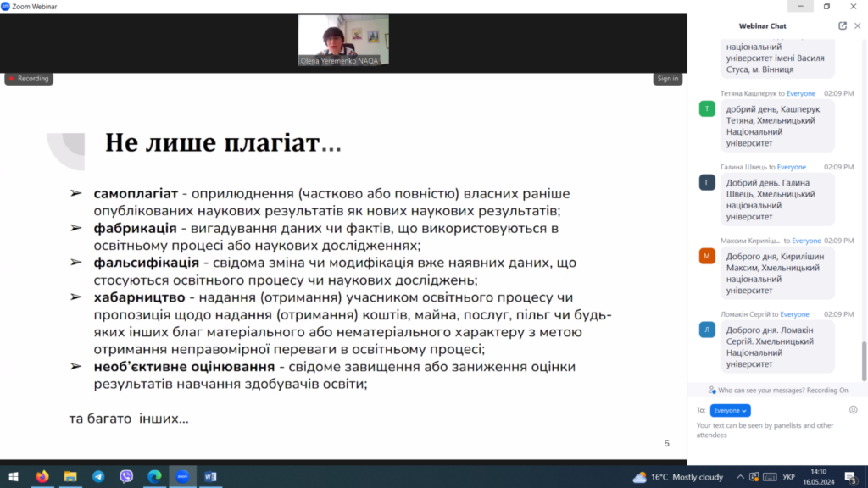Open Viber from the taskbar

click(x=126, y=476)
